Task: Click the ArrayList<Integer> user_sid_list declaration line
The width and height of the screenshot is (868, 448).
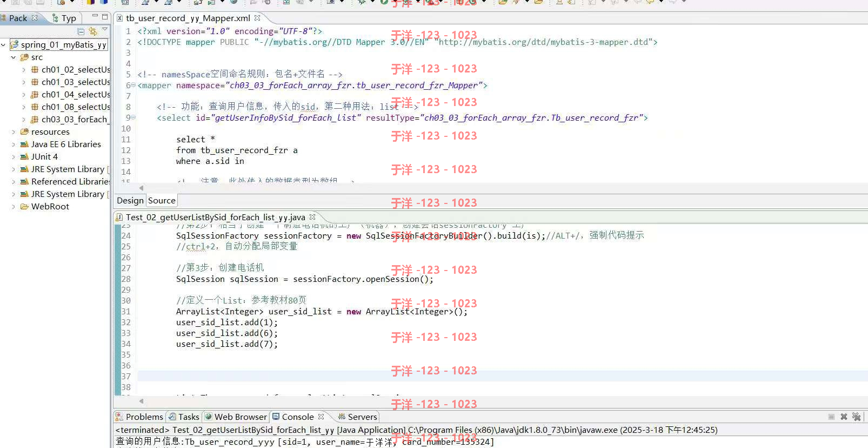Action: (322, 312)
